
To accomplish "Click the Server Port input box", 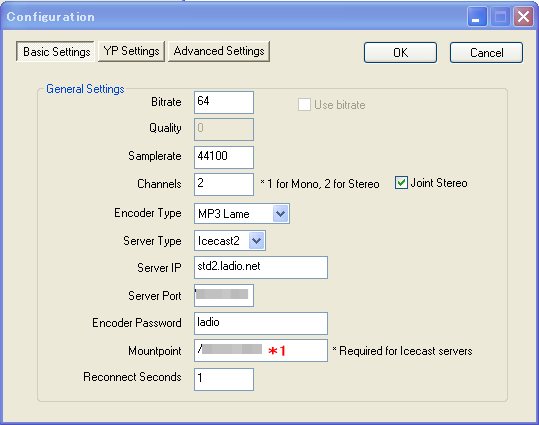I will point(224,295).
